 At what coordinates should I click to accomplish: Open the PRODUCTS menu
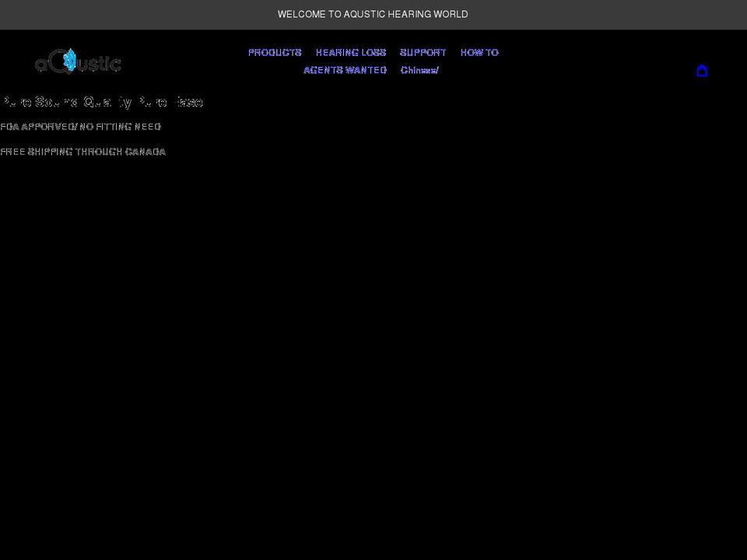click(275, 52)
